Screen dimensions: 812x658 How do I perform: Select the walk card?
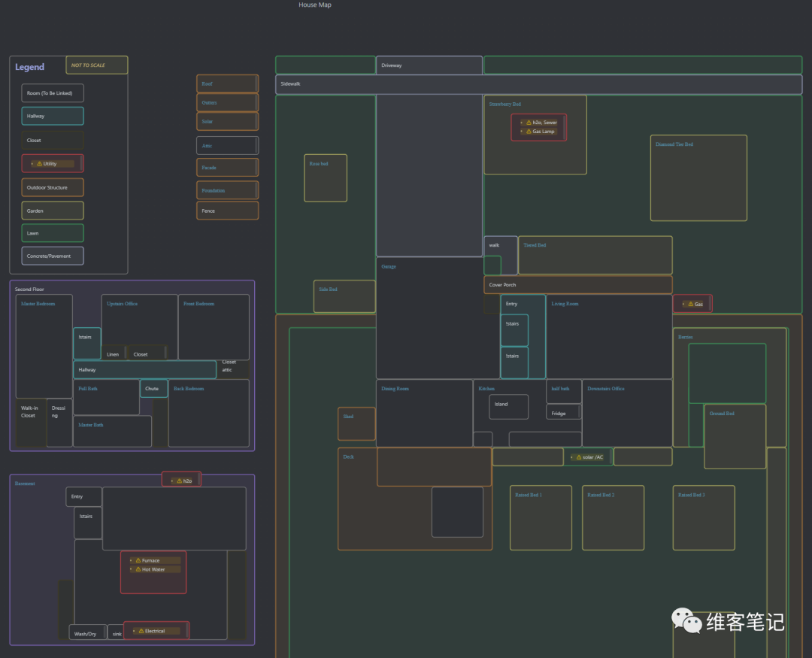coord(501,256)
